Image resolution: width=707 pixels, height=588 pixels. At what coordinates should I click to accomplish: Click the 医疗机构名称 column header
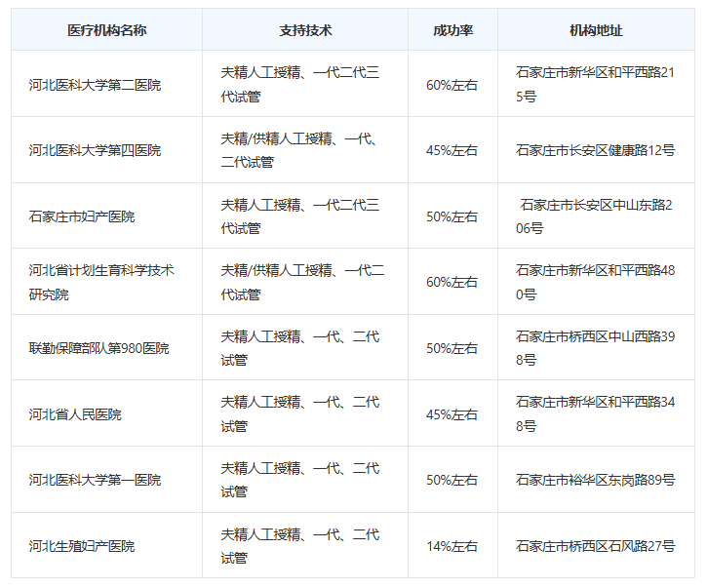107,30
